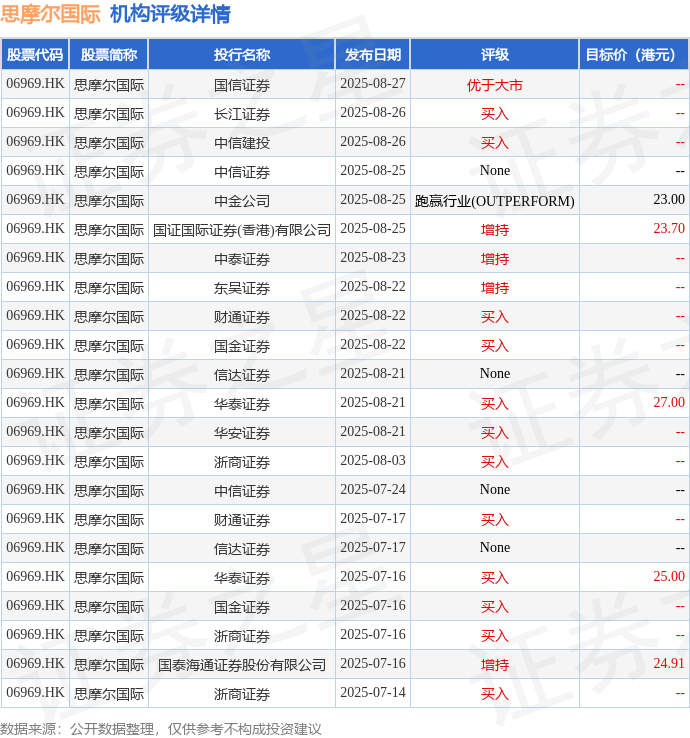Select the 东吴证券 cell
690x738 pixels.
click(242, 288)
